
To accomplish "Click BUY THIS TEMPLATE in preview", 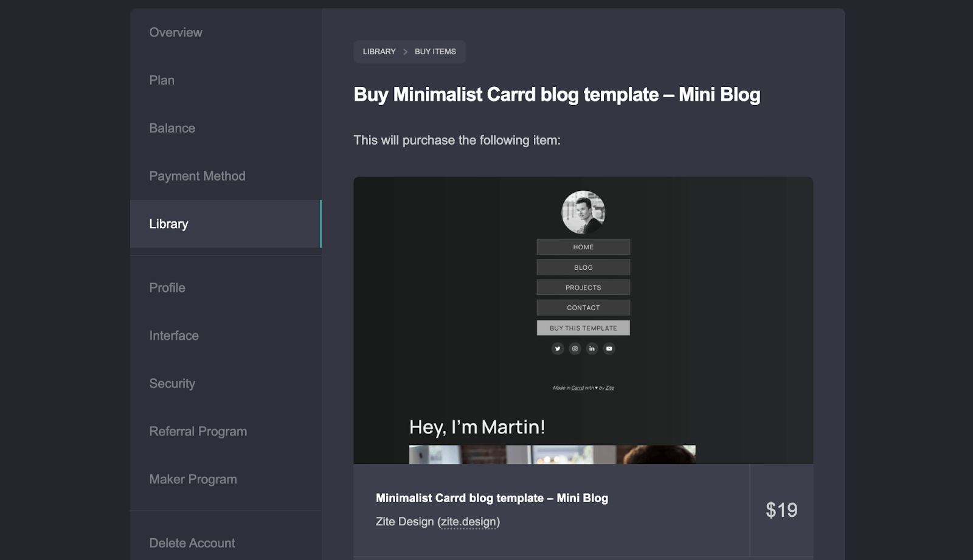I will point(583,328).
